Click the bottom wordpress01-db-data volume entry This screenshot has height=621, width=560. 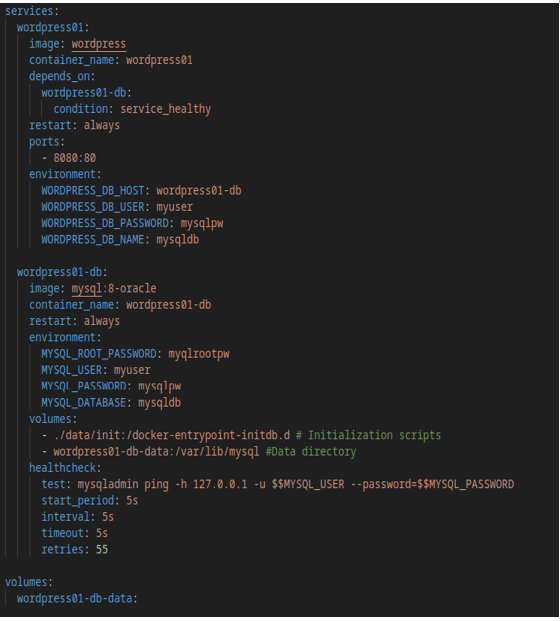[74, 599]
